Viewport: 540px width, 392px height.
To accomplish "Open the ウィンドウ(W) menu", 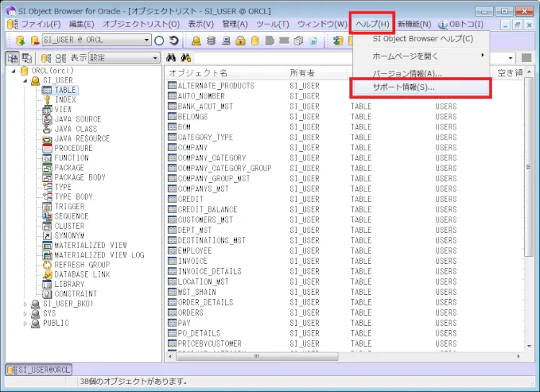I will 323,24.
